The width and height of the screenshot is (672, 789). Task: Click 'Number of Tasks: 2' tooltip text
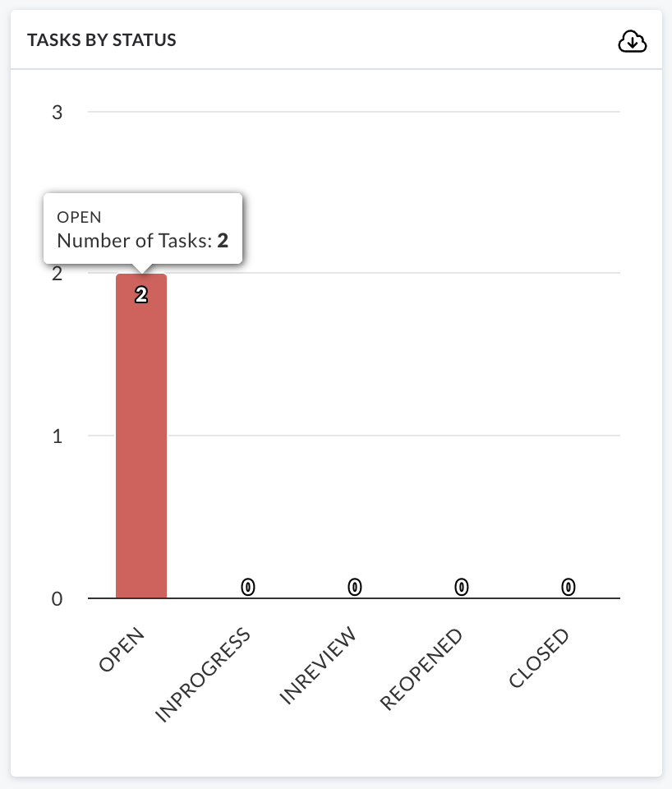click(143, 241)
